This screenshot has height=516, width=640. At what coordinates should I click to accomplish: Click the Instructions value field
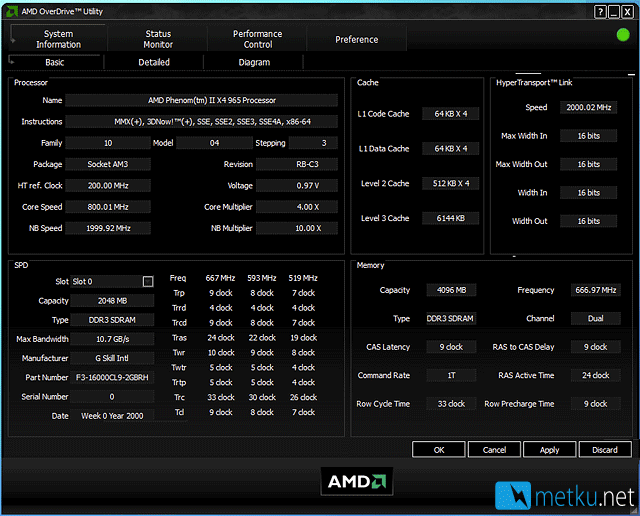click(202, 121)
